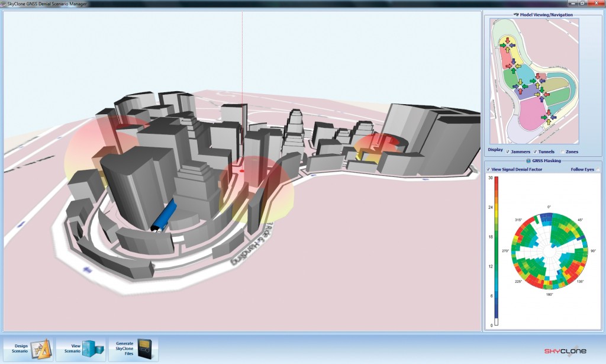Click the red downward arrow at top intersection
Screen dimensions: 606x364
click(507, 39)
